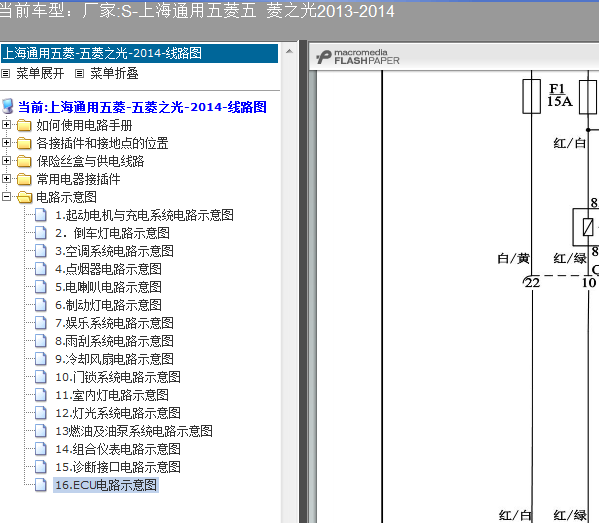Click the 白/黄 wire label in diagram
Image resolution: width=599 pixels, height=523 pixels.
pyautogui.click(x=513, y=259)
